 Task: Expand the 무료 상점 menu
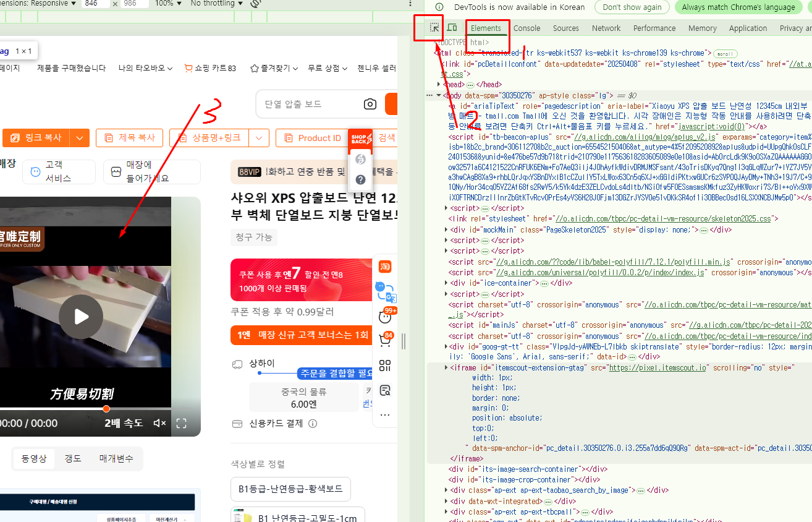coord(328,68)
